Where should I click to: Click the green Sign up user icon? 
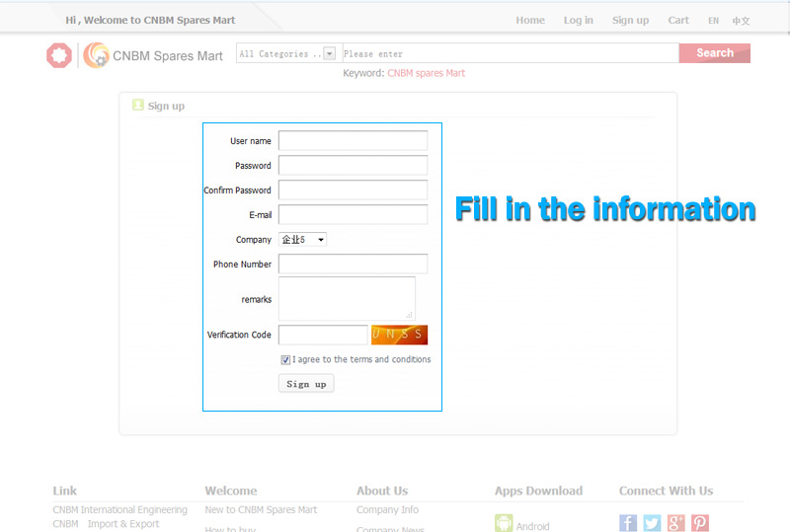138,105
